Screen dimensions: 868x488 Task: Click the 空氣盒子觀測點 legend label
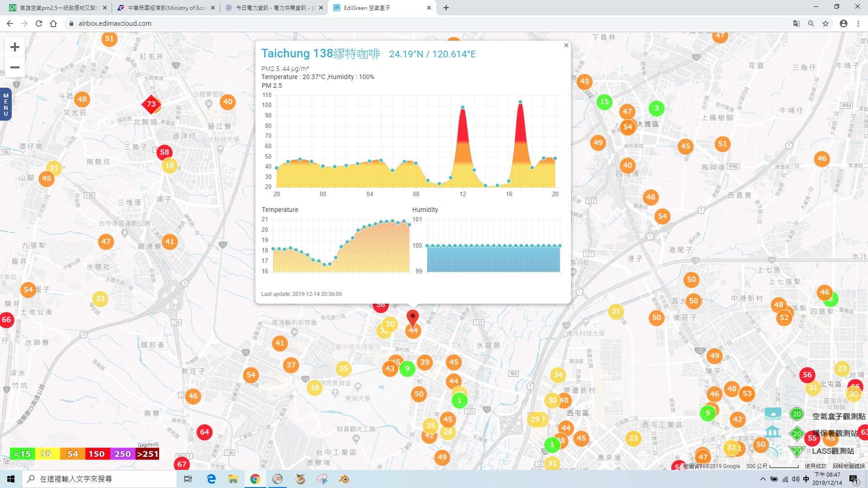(839, 416)
